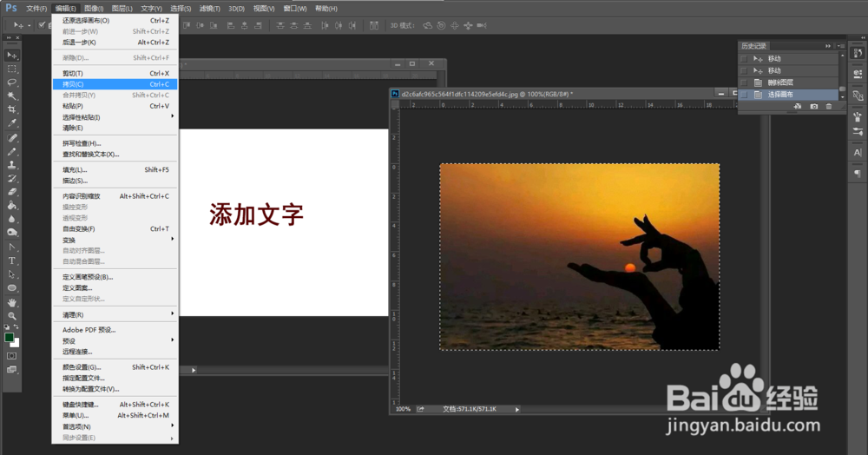Choose 自由变换(F) menu entry

pos(115,228)
